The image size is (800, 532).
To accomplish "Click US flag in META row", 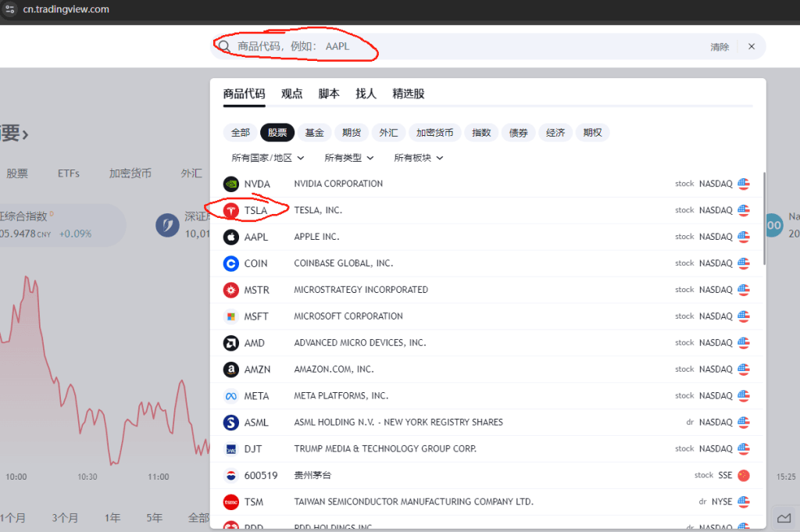I will click(x=744, y=396).
